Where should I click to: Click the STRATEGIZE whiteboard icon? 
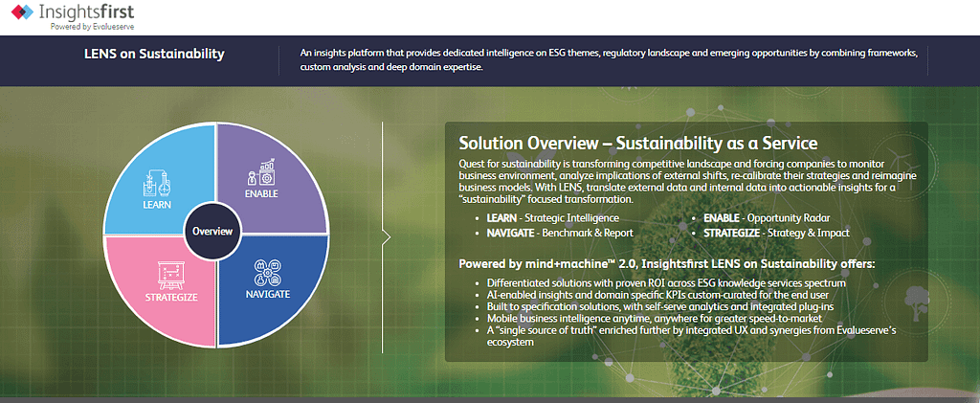[170, 273]
